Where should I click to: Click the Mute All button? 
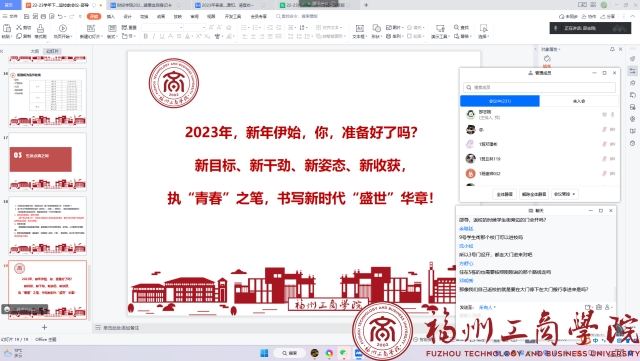coord(504,194)
